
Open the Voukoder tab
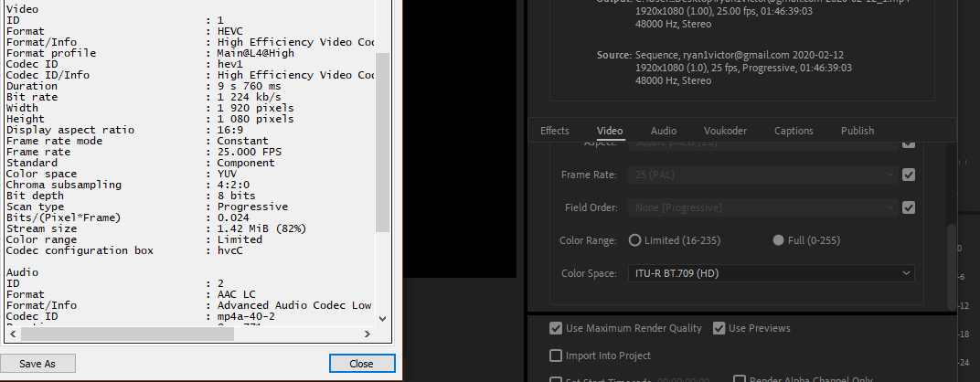[726, 131]
